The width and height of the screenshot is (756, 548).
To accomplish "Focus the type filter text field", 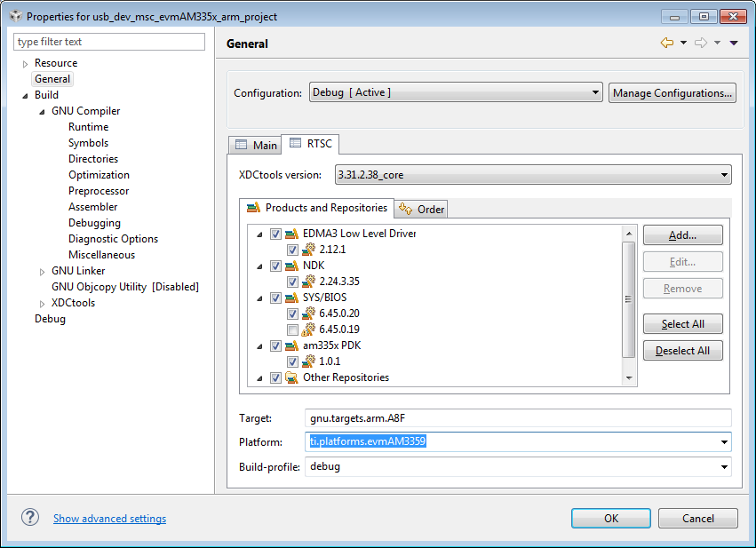I will point(109,42).
